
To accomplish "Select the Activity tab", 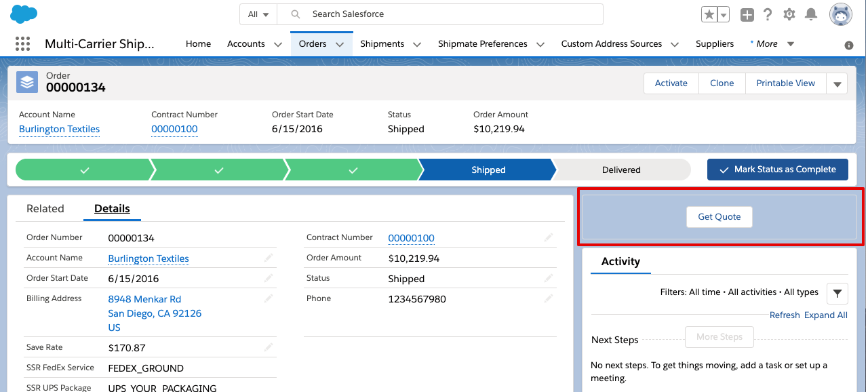I will click(620, 262).
